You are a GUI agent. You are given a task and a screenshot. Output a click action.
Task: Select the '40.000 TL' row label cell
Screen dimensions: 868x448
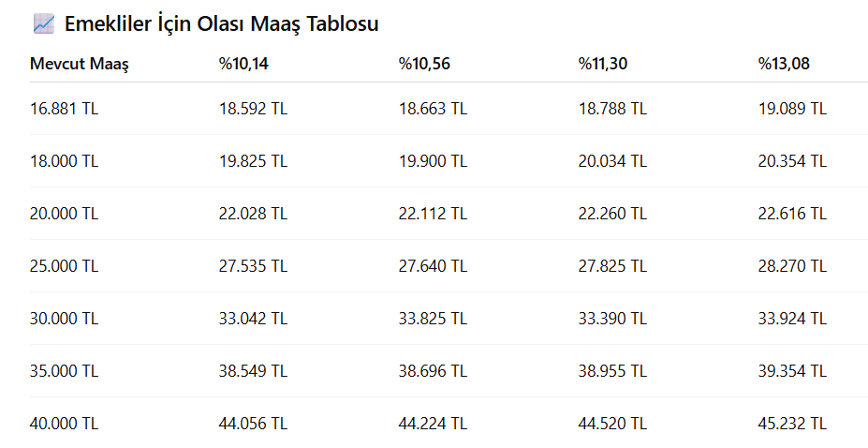[x=64, y=424]
